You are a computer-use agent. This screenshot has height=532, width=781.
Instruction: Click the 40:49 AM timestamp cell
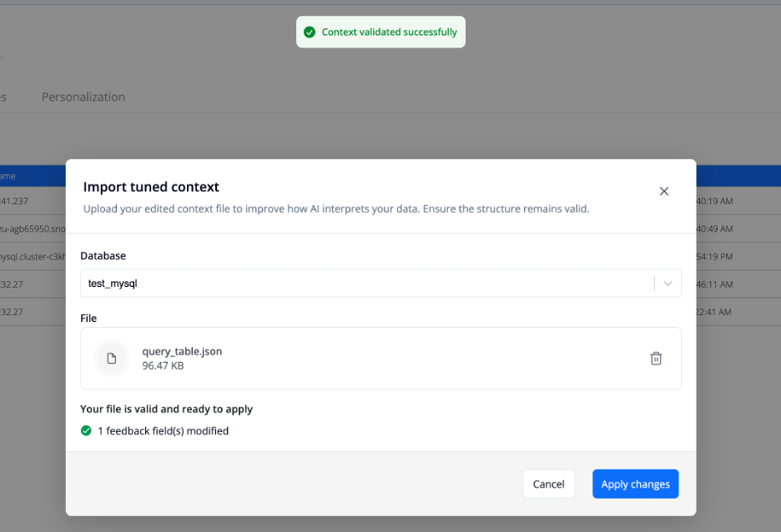pos(714,229)
